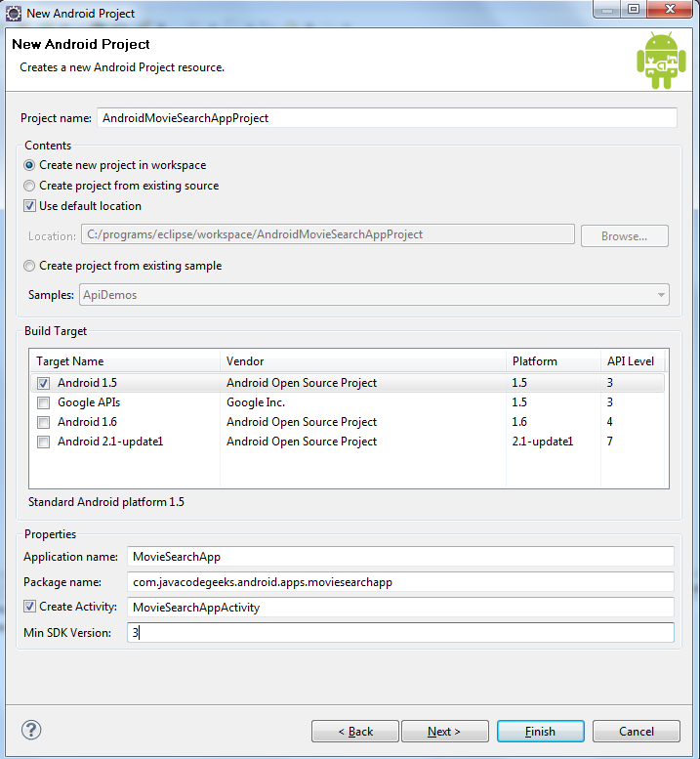
Task: Click the Finish button
Action: tap(540, 731)
